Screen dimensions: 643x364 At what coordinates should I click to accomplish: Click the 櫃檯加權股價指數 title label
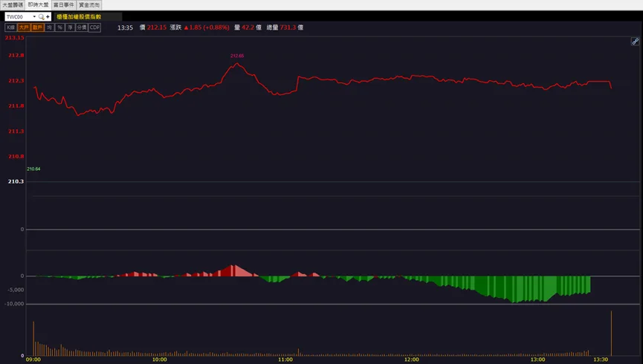79,17
